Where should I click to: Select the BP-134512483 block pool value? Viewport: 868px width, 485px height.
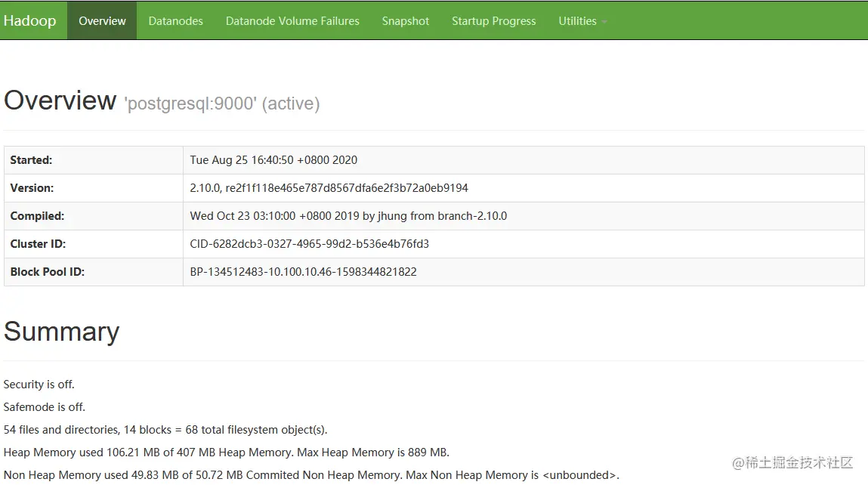tap(304, 272)
